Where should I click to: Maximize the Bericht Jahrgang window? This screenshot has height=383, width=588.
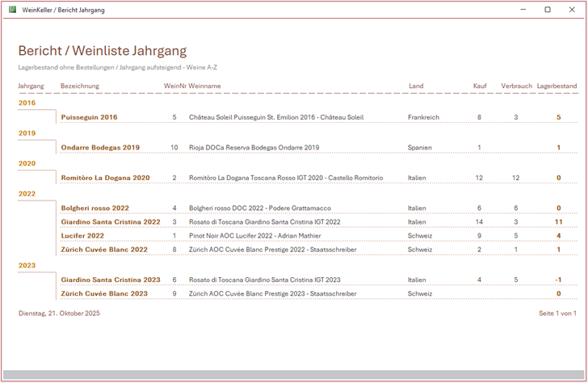[x=548, y=10]
